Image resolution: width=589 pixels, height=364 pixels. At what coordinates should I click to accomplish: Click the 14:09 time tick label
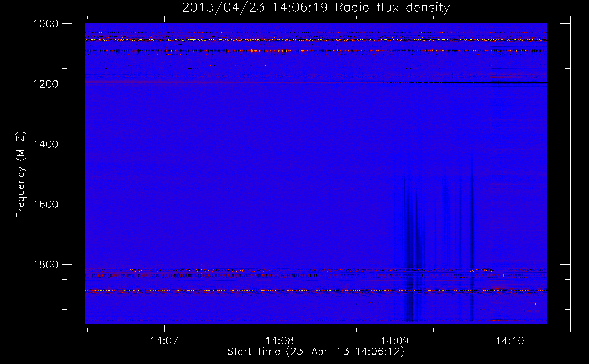tap(395, 341)
